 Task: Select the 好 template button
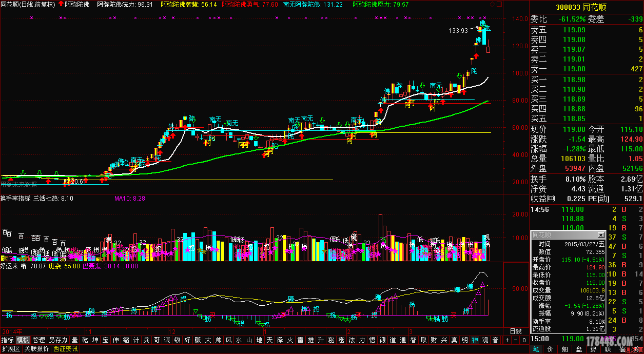pos(187,340)
